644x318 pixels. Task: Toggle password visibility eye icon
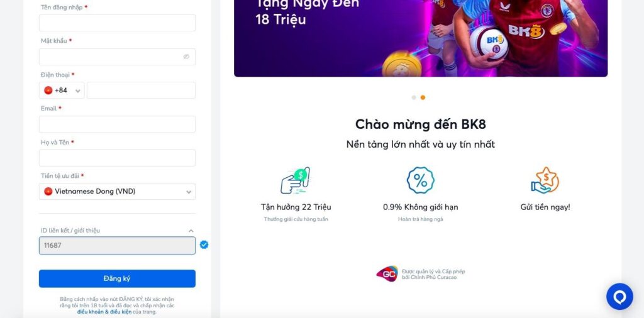click(186, 57)
